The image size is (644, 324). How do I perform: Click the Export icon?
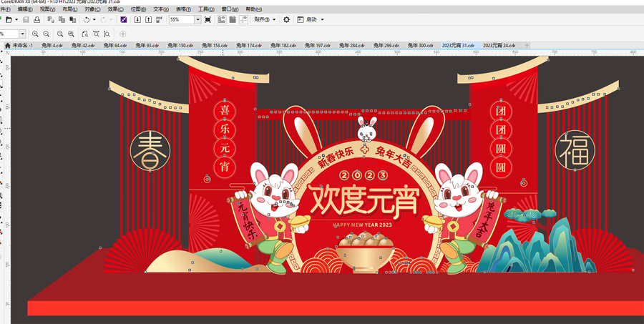coord(148,19)
